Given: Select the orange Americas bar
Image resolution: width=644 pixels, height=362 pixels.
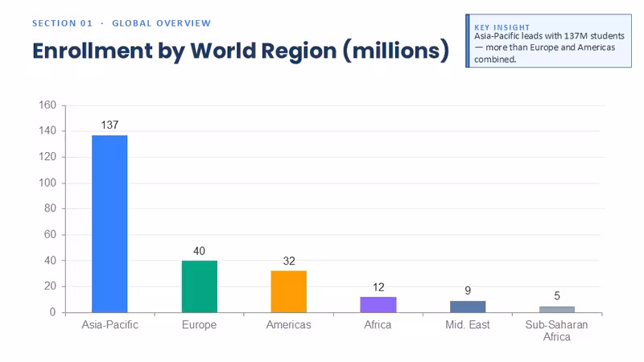Looking at the screenshot, I should pyautogui.click(x=289, y=292).
